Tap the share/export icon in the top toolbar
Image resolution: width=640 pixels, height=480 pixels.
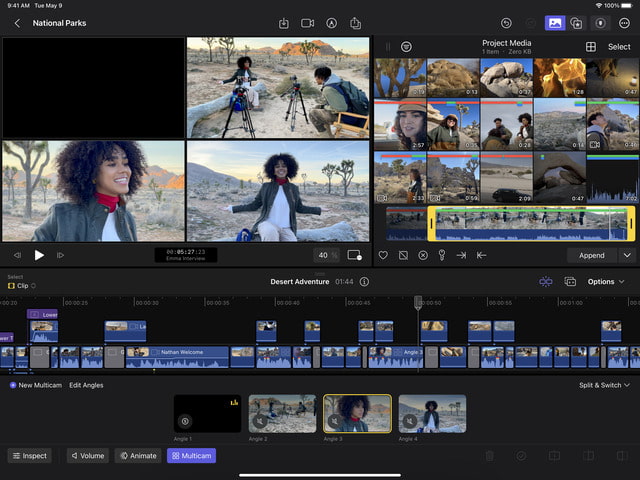[355, 23]
